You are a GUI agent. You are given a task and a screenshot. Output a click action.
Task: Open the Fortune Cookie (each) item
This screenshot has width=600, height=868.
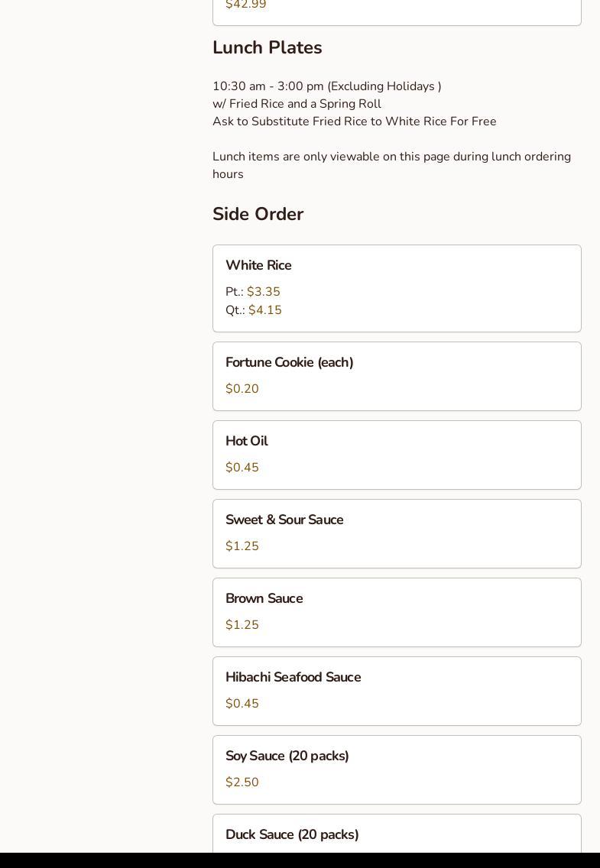tap(397, 377)
